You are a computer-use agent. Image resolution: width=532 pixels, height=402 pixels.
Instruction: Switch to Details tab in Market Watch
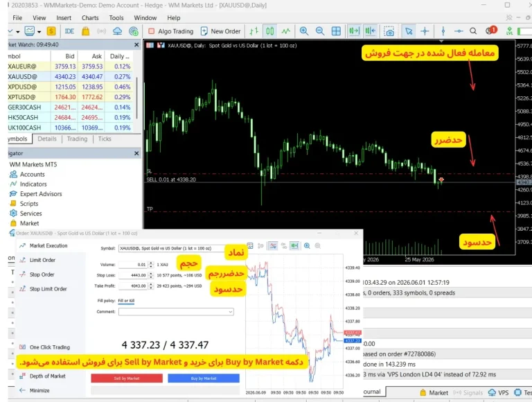tap(47, 139)
